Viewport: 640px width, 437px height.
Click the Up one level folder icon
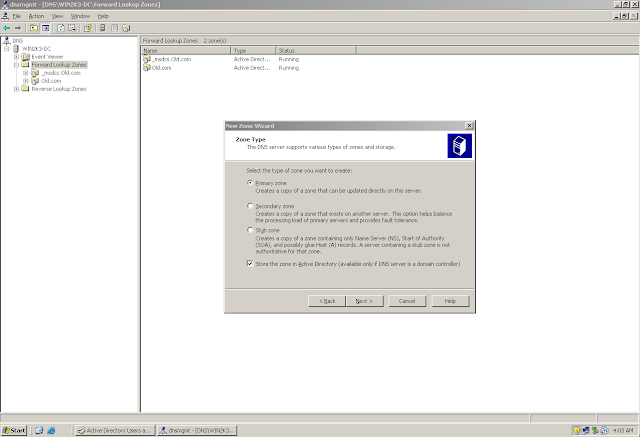point(34,28)
